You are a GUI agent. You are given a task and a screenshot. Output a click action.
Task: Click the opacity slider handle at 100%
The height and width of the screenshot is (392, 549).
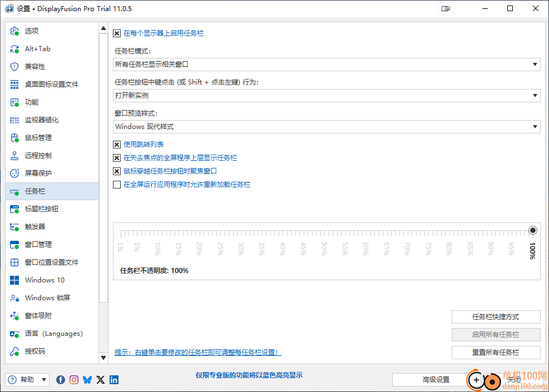[532, 230]
